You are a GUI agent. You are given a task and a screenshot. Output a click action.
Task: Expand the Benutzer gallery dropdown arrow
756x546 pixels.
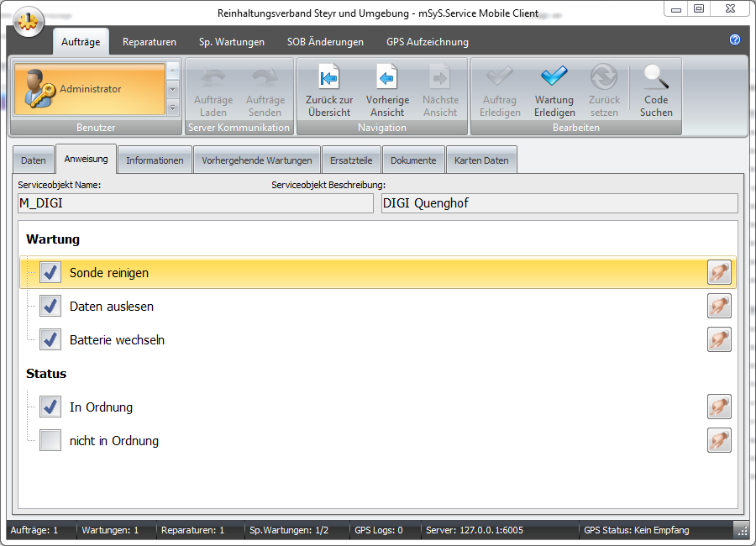[x=173, y=108]
